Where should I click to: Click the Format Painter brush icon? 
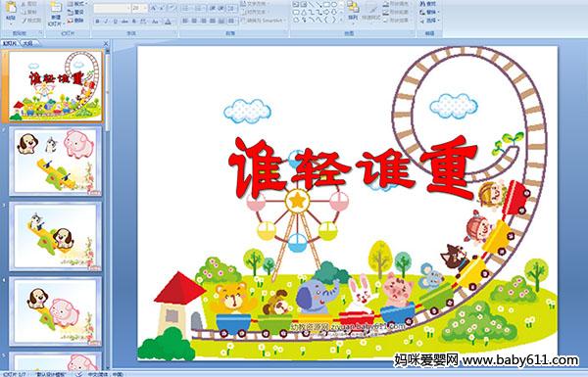[x=30, y=21]
